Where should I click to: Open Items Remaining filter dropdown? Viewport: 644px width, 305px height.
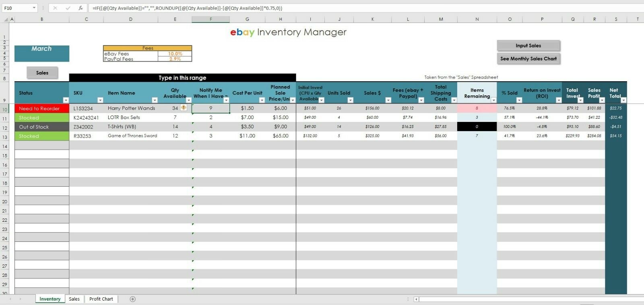[x=493, y=100]
